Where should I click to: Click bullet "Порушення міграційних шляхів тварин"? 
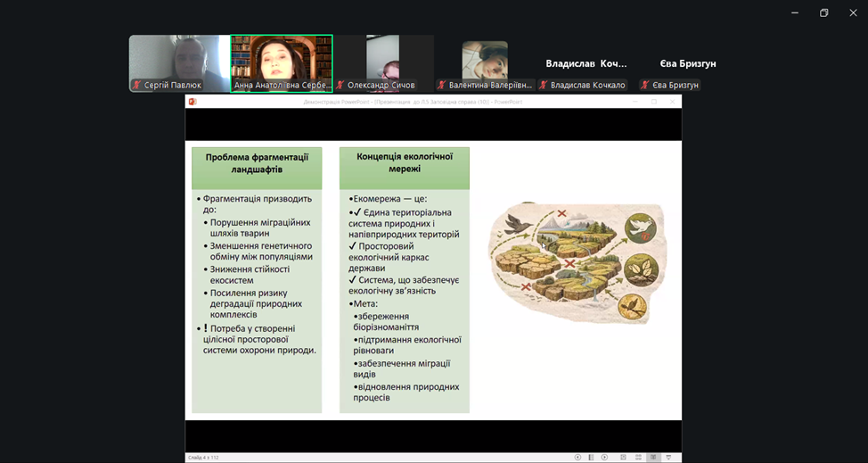(x=260, y=227)
